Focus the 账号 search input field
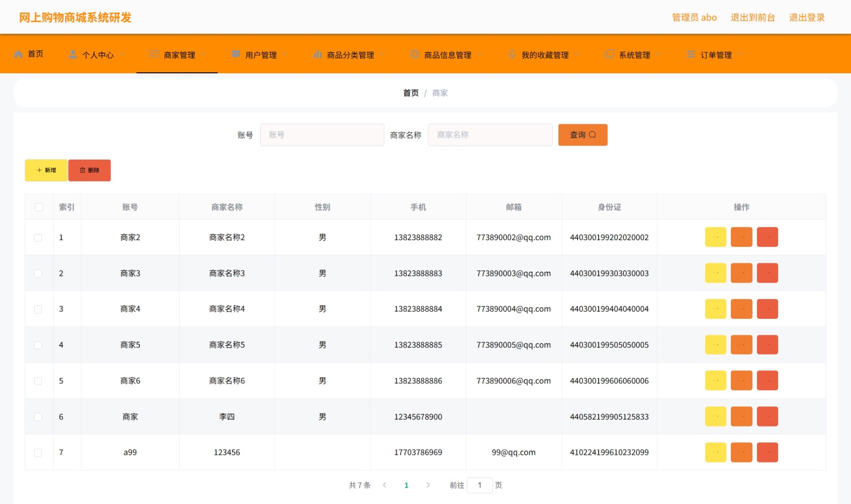 tap(322, 135)
